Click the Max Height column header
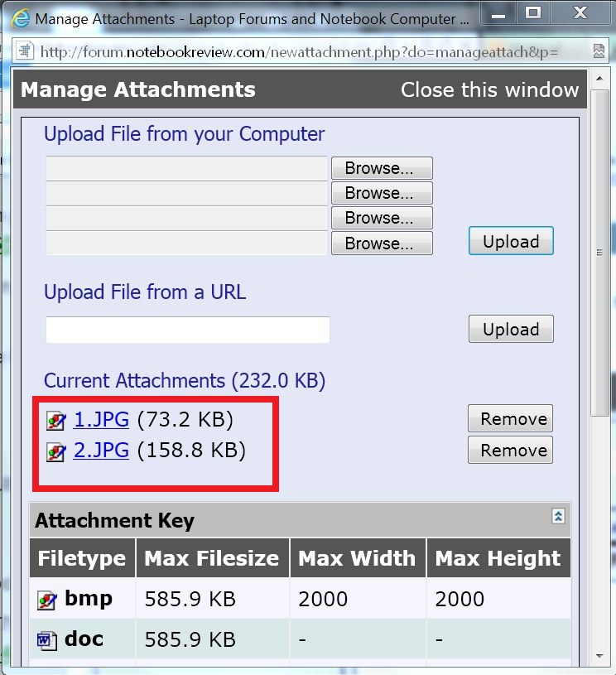Viewport: 616px width, 675px height. (x=498, y=558)
